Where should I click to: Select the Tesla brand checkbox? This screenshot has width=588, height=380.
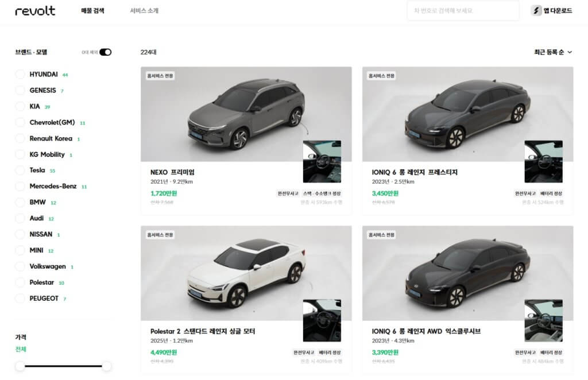pos(20,170)
